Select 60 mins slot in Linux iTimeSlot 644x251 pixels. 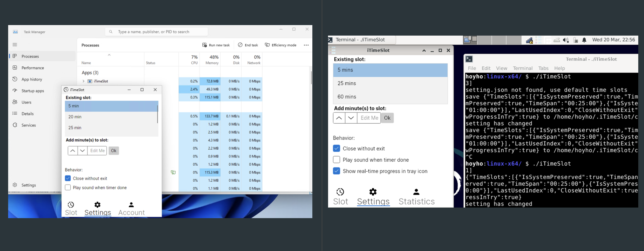click(x=390, y=97)
